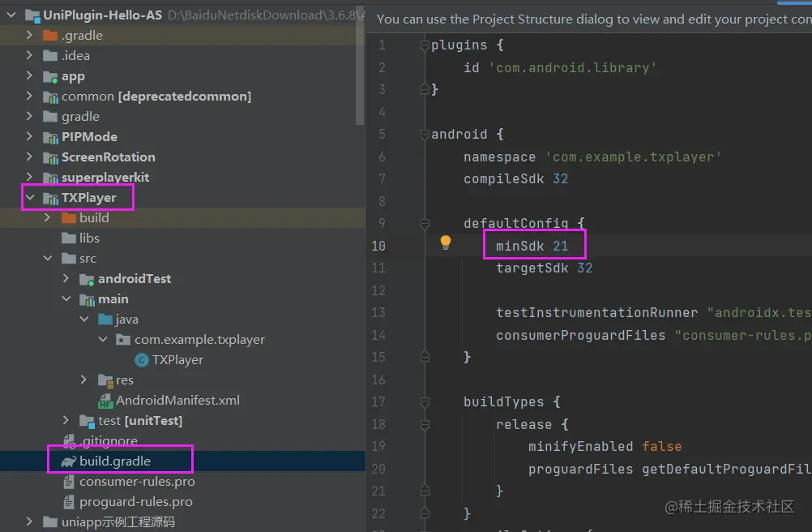The height and width of the screenshot is (532, 812).
Task: Expand the superplayerkit module
Action: point(29,177)
